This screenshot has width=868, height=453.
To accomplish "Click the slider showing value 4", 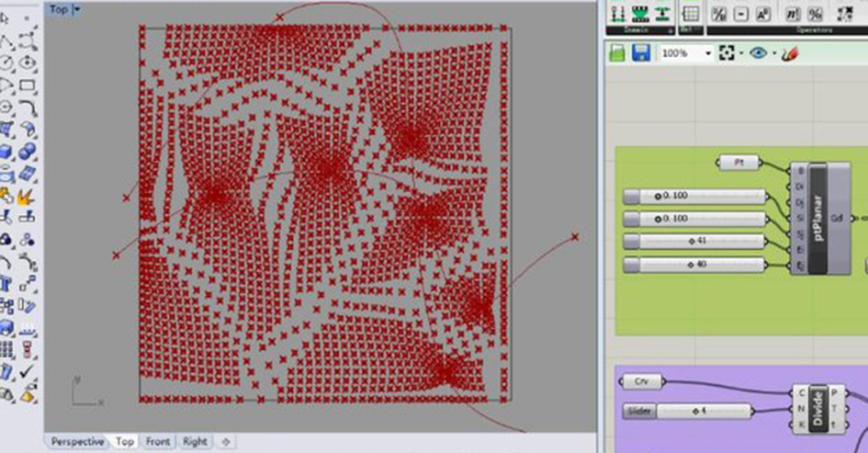I will (x=687, y=411).
